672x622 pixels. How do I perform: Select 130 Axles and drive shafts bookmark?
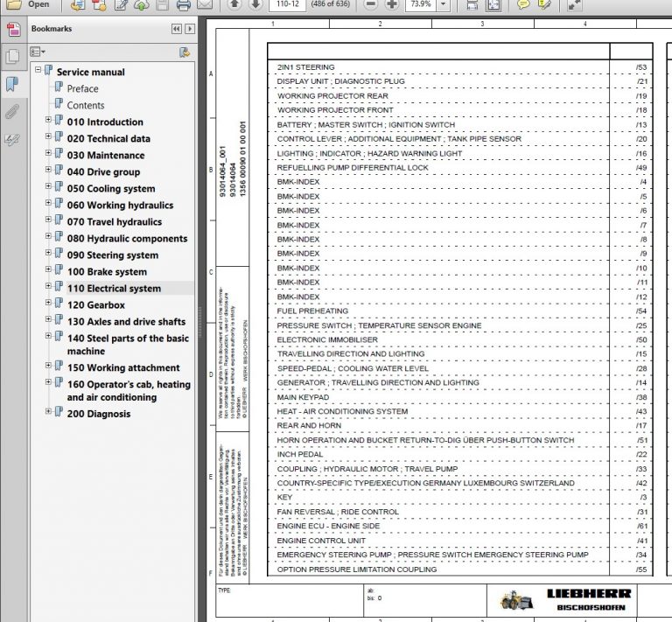tap(126, 322)
